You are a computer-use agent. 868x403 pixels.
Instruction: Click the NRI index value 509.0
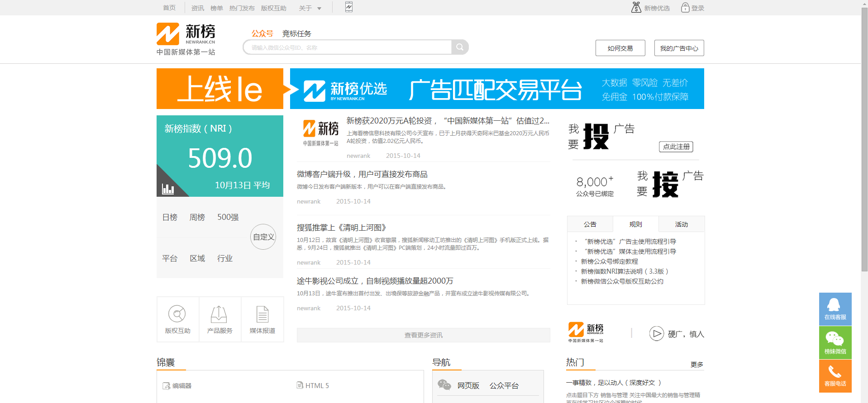click(220, 158)
